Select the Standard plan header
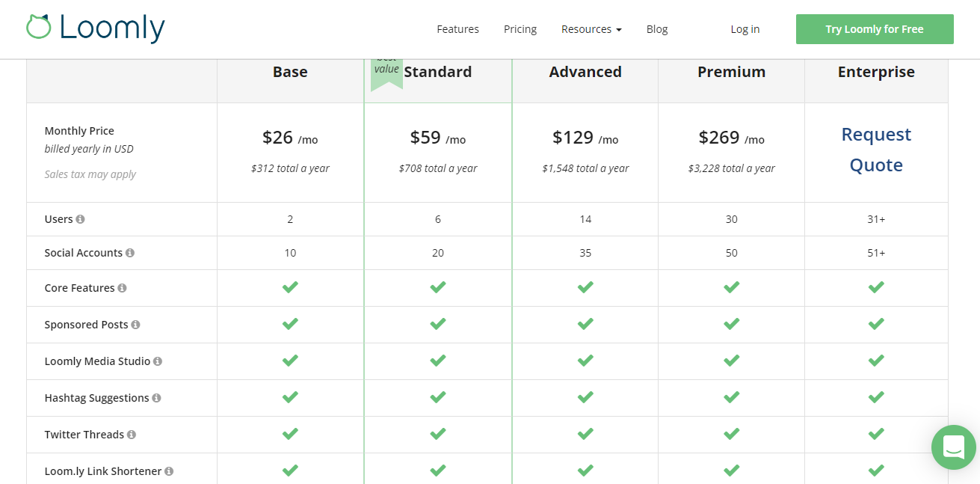Screen dimensions: 980x484 (x=438, y=72)
